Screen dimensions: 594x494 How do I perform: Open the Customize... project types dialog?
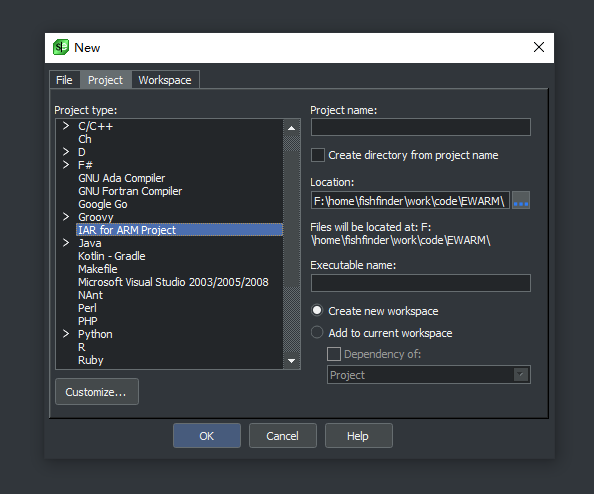point(97,392)
